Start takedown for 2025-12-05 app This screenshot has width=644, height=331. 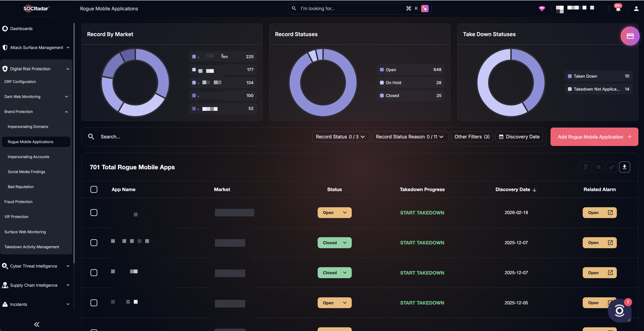tap(422, 303)
